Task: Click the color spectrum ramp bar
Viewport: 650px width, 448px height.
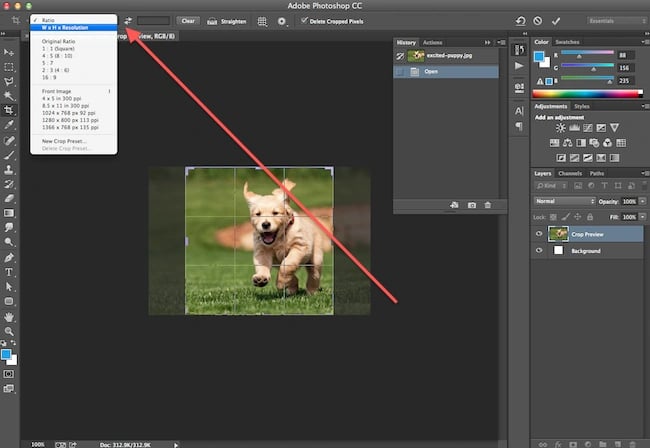Action: coord(587,94)
